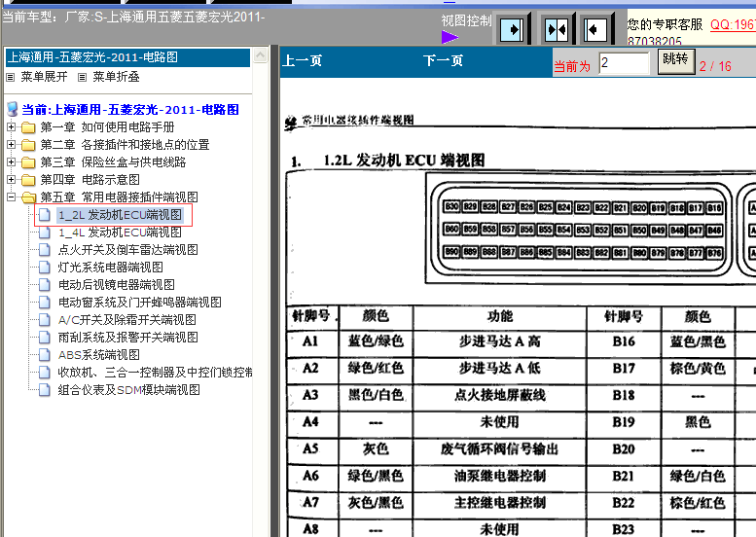
Task: Click color cell 蓝色/绿色 in row A1
Action: coord(376,341)
